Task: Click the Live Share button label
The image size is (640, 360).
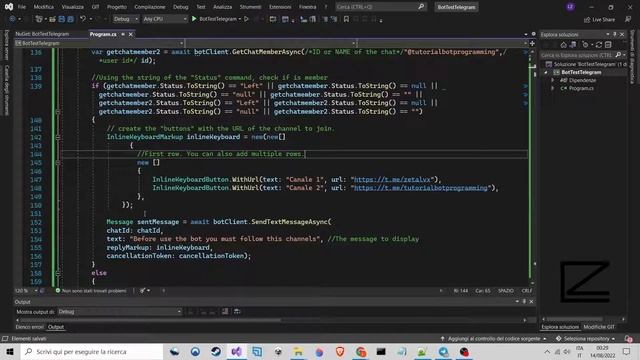Action: click(603, 19)
